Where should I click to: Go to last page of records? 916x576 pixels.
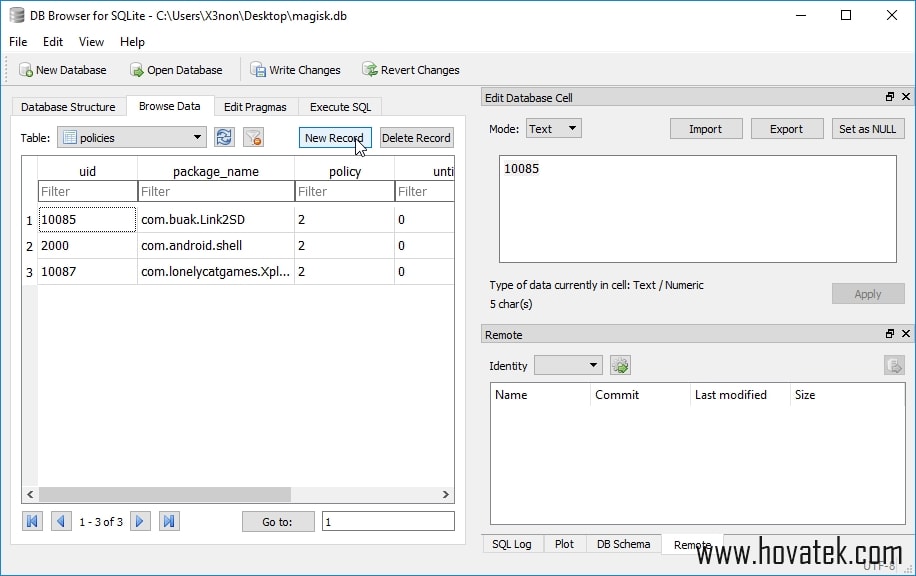tap(169, 521)
